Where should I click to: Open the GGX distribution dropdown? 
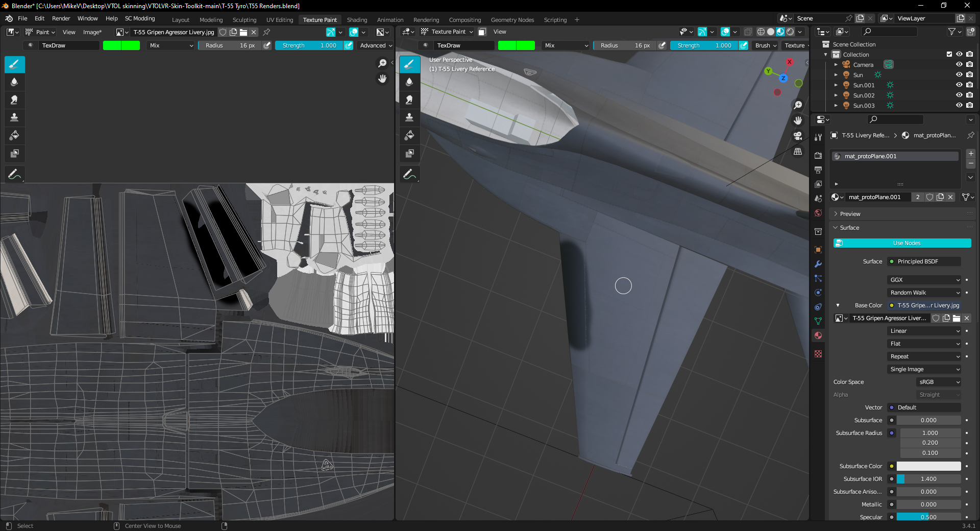click(924, 280)
